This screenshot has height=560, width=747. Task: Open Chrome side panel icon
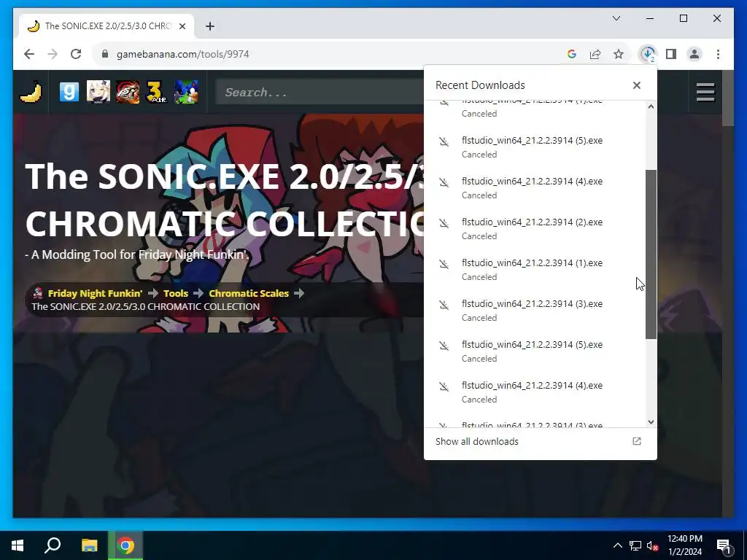tap(671, 54)
